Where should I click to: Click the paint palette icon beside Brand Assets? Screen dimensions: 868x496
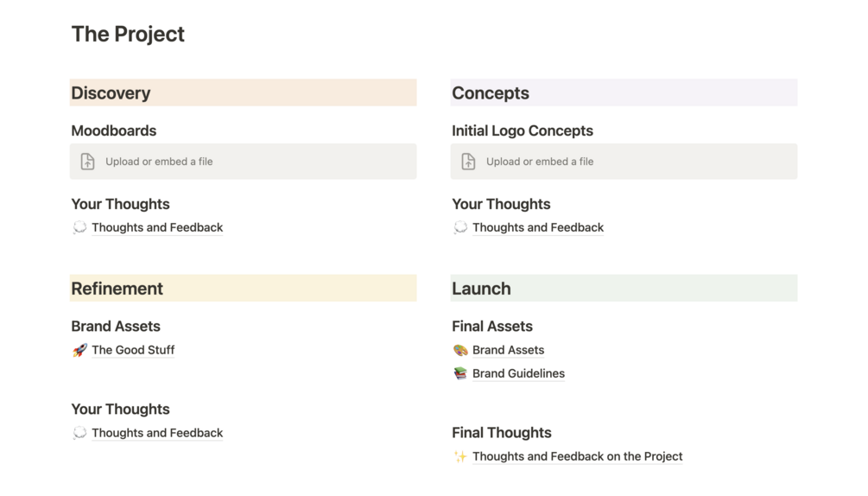(460, 351)
